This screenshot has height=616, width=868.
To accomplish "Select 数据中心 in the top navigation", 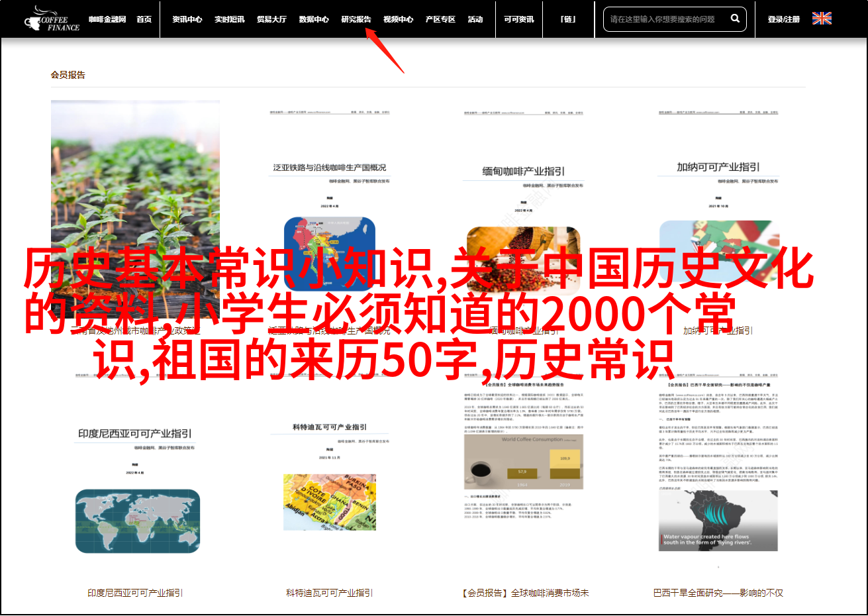I will 314,19.
